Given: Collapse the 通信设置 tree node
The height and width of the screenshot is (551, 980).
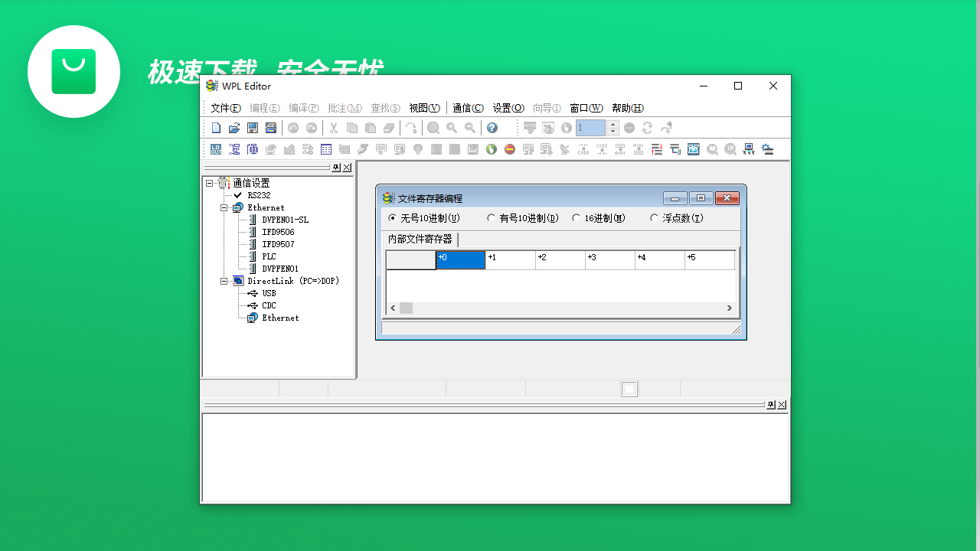Looking at the screenshot, I should (x=210, y=183).
